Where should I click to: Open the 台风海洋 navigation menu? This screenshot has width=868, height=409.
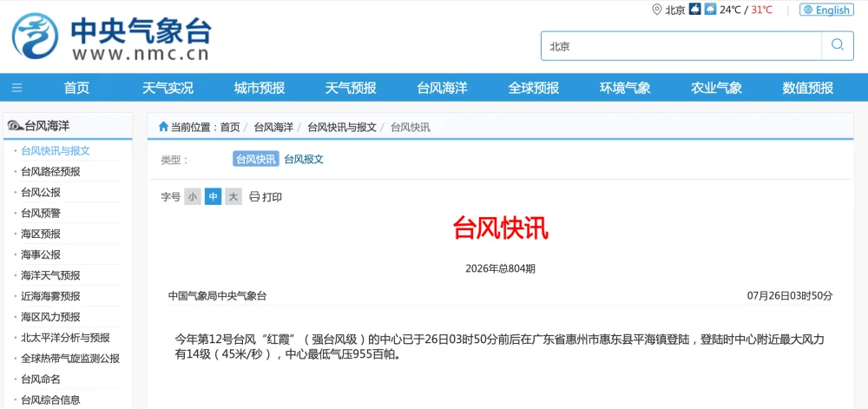443,88
